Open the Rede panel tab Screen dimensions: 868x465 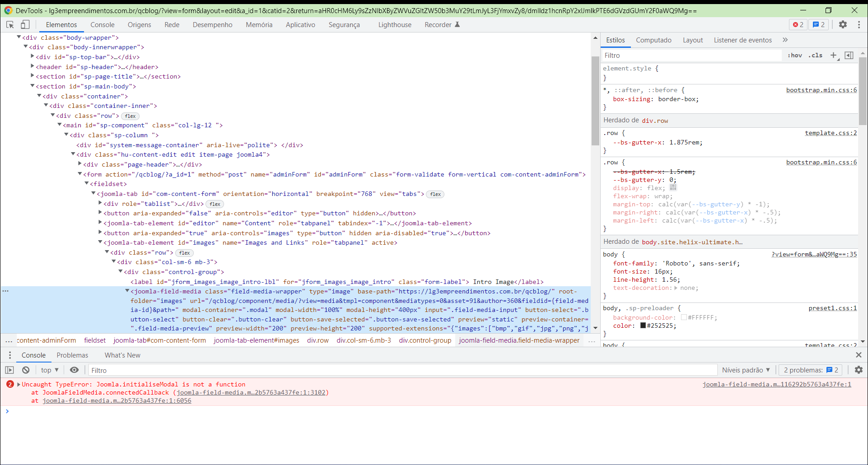(172, 24)
